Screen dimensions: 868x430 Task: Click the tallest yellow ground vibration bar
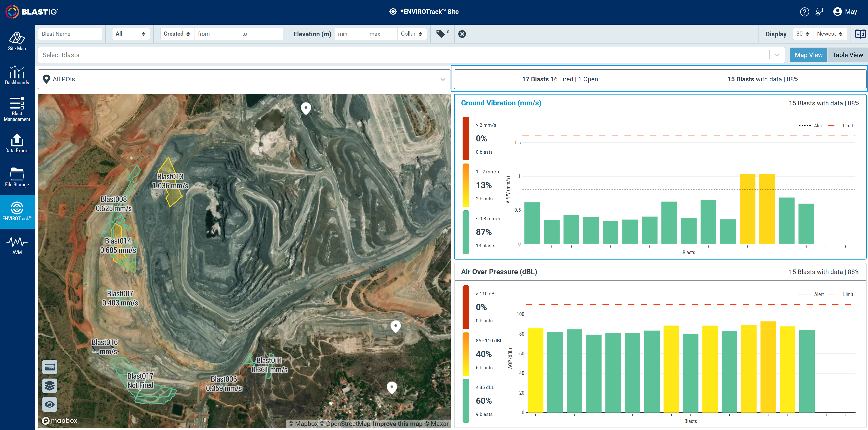[747, 209]
